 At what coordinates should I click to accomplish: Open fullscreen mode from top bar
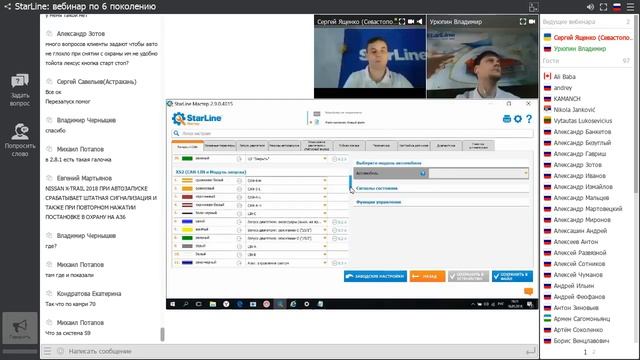[603, 7]
